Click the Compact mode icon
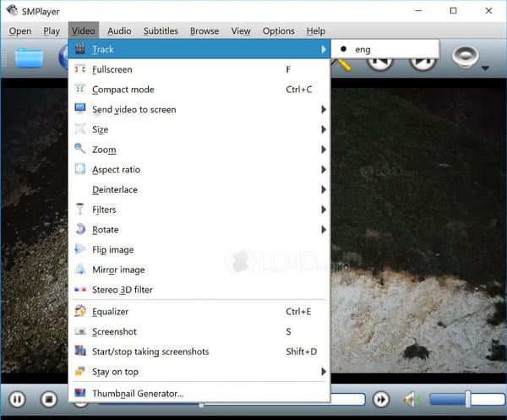 click(80, 89)
